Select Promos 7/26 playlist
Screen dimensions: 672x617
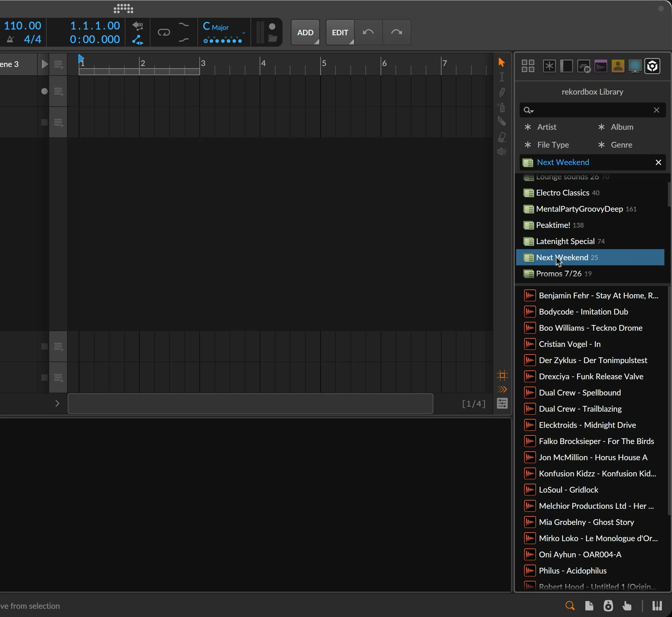590,274
